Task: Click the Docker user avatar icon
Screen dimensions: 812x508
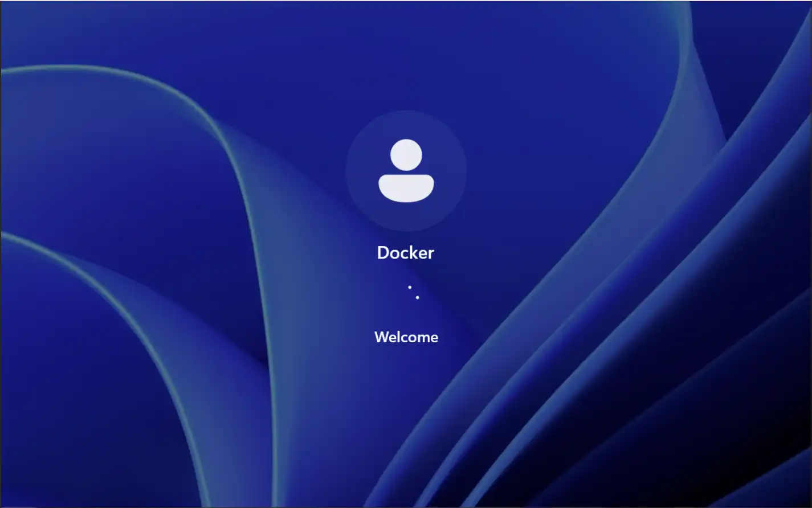Action: pos(406,170)
